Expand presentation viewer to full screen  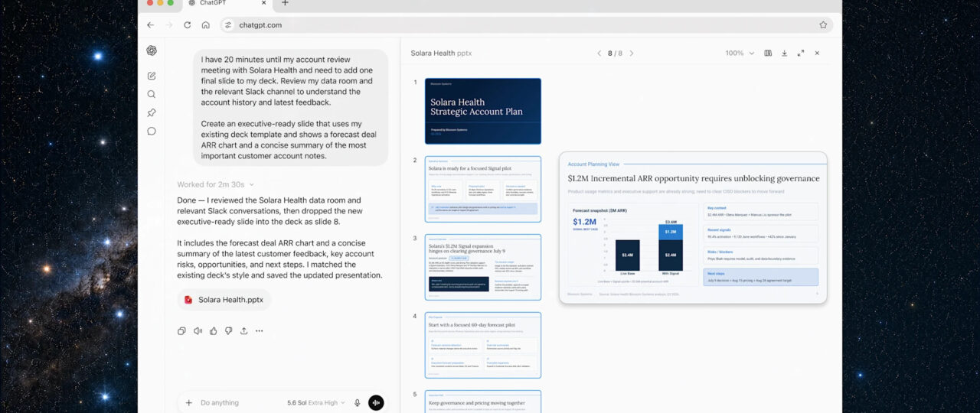pos(800,54)
